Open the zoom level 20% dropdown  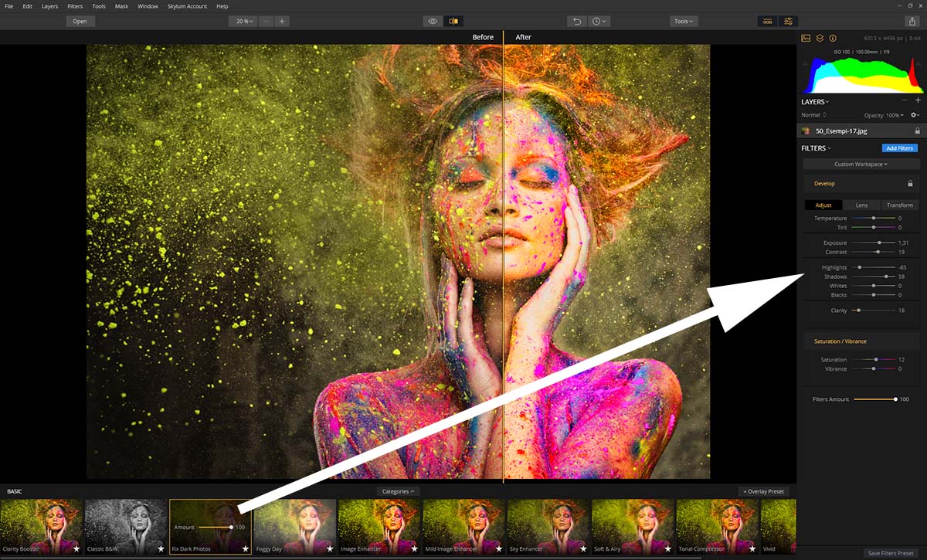pyautogui.click(x=243, y=22)
